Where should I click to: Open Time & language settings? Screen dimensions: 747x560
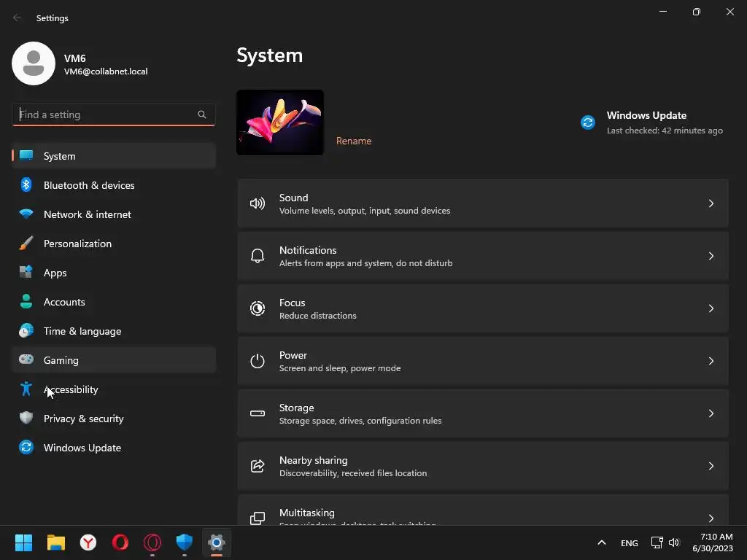[x=114, y=330]
